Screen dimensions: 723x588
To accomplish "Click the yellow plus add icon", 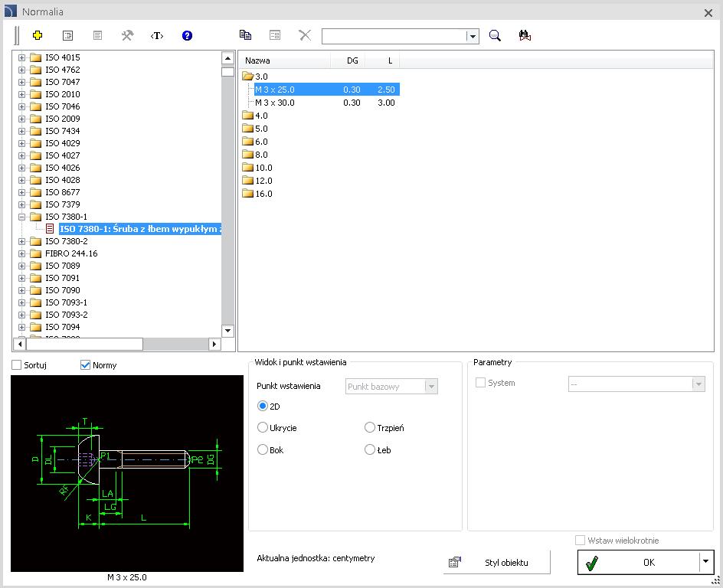I will pyautogui.click(x=38, y=35).
